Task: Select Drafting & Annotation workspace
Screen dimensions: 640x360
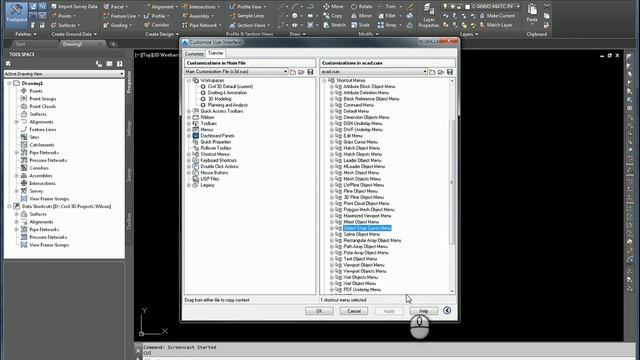Action: [x=227, y=93]
